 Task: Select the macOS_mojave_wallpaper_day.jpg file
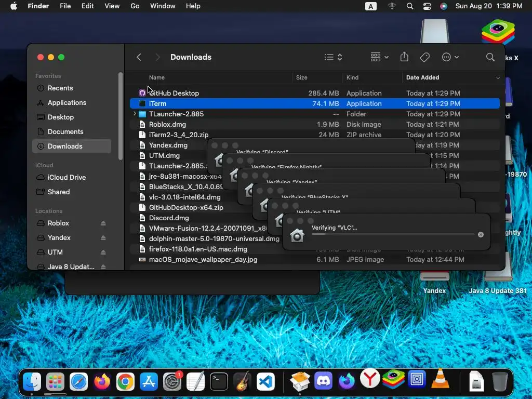(314, 260)
